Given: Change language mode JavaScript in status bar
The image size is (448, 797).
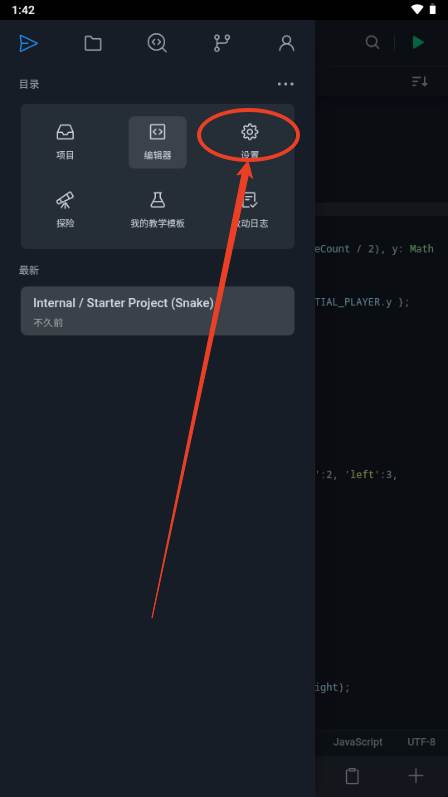Looking at the screenshot, I should point(357,742).
